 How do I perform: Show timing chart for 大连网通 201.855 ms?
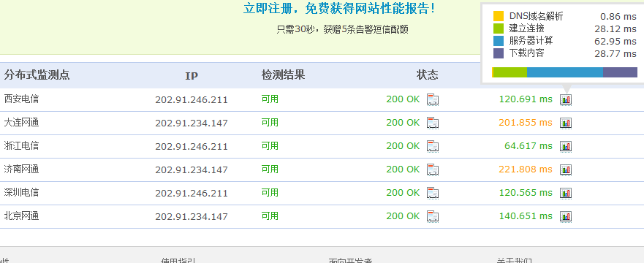click(566, 123)
